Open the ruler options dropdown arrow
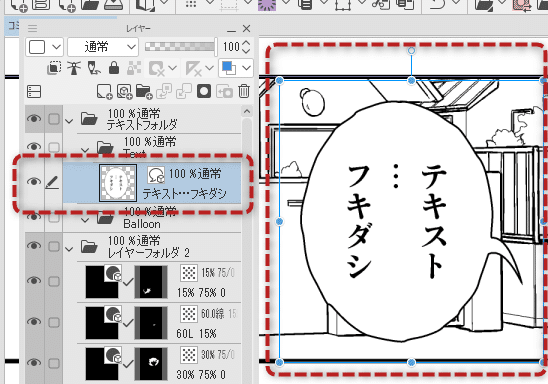Screen dimensions: 548x384 [x=210, y=68]
